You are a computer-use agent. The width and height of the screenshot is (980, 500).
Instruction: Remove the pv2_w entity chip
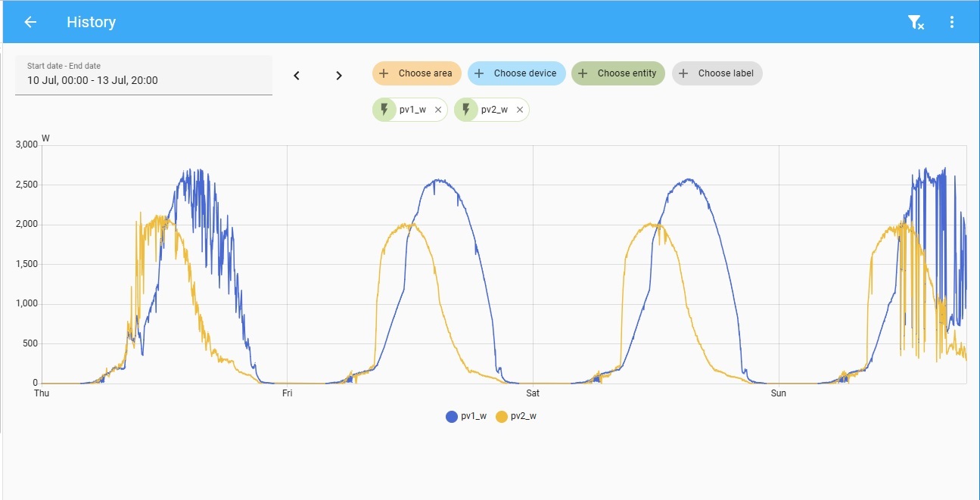click(x=520, y=110)
